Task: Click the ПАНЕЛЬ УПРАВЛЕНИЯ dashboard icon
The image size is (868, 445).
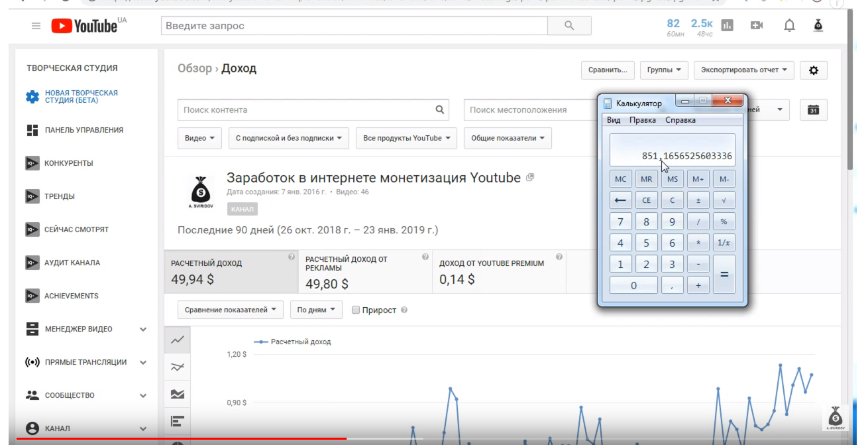Action: [32, 130]
